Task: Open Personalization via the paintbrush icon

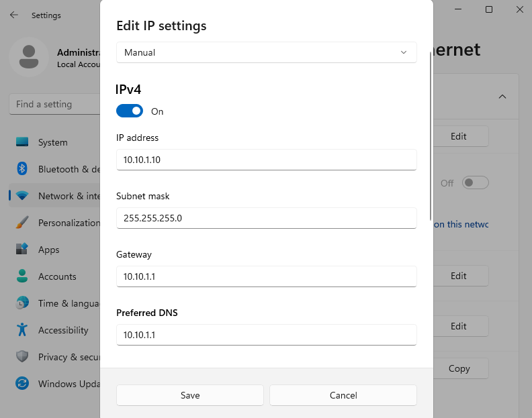Action: pos(22,223)
